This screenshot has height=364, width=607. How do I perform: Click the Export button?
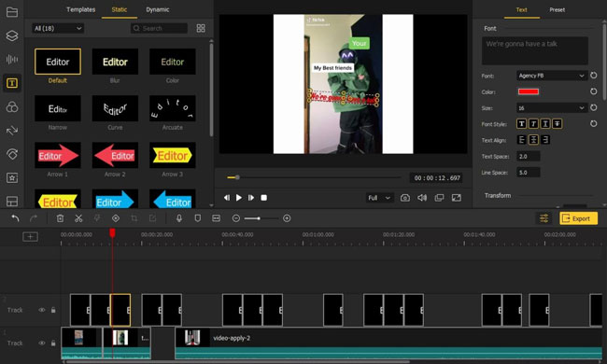(578, 218)
